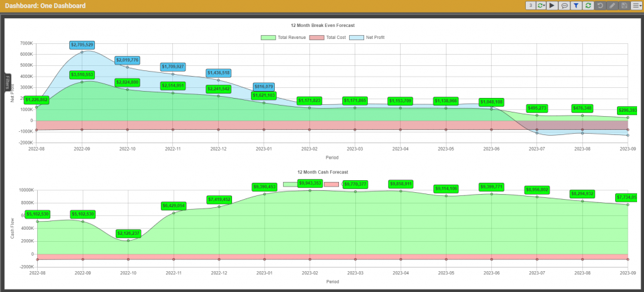Open the comments speech bubble icon
Viewport: 644px width, 292px height.
564,6
